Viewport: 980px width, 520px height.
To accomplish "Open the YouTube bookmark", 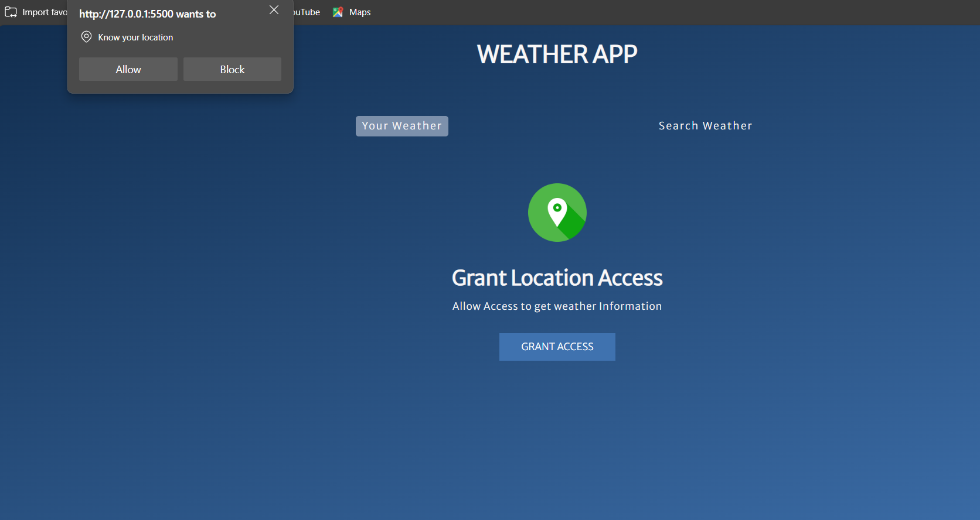I will click(307, 12).
